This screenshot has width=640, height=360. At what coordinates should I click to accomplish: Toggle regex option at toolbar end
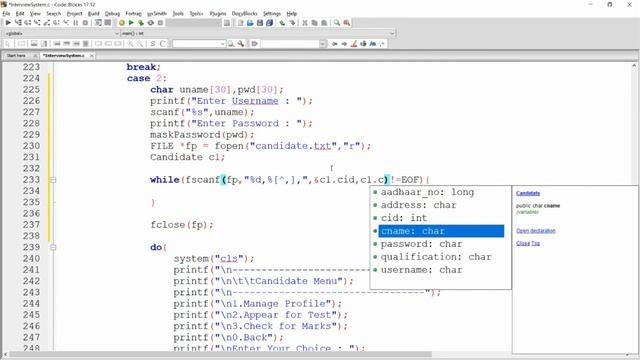click(x=382, y=44)
